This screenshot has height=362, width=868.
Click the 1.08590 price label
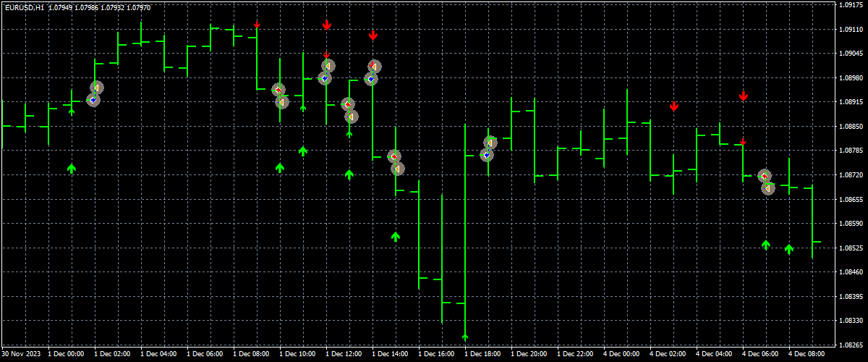click(851, 224)
